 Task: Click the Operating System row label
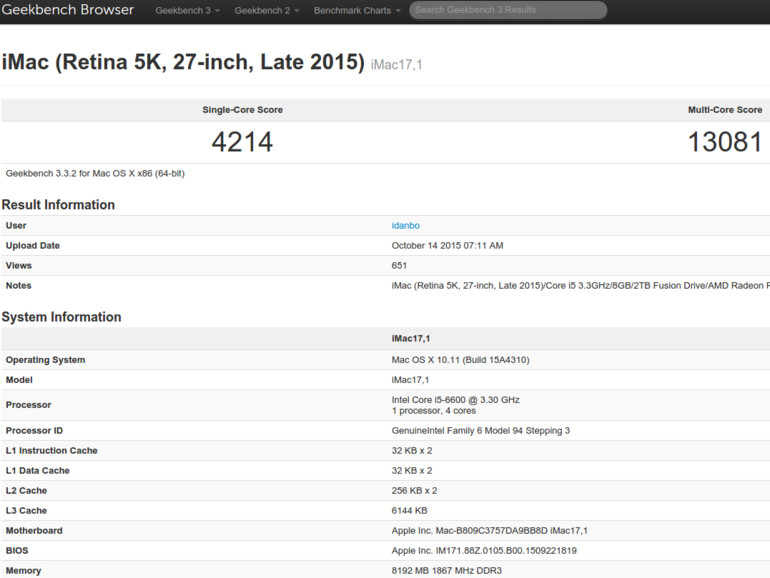(x=45, y=360)
